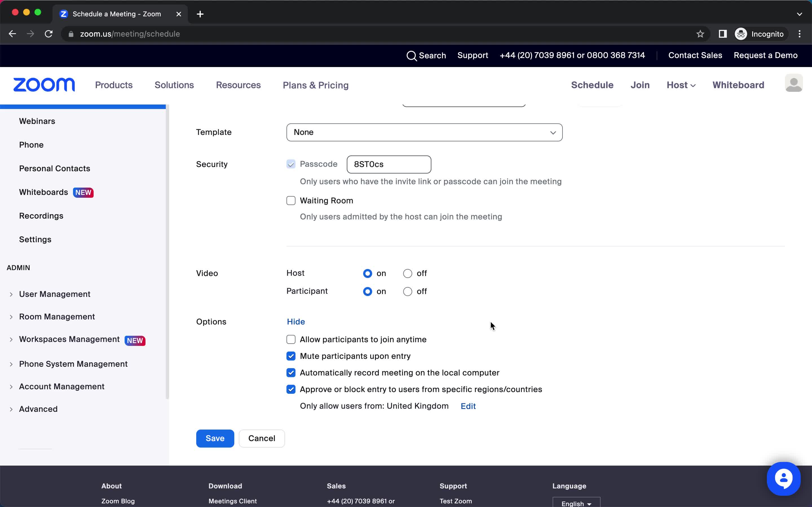Click the passcode input field

389,164
